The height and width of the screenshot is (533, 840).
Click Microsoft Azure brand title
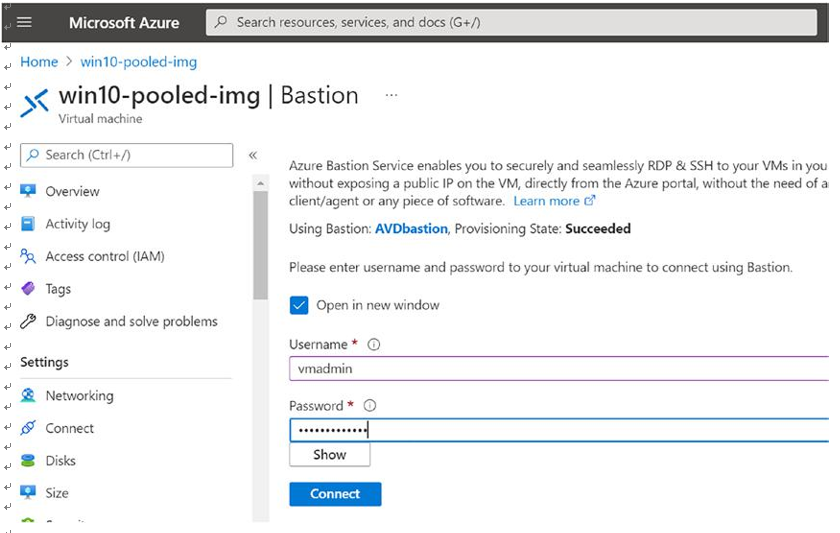(x=124, y=22)
